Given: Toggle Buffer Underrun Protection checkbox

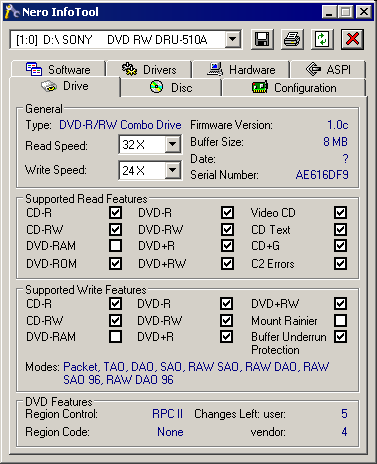Looking at the screenshot, I should click(340, 337).
